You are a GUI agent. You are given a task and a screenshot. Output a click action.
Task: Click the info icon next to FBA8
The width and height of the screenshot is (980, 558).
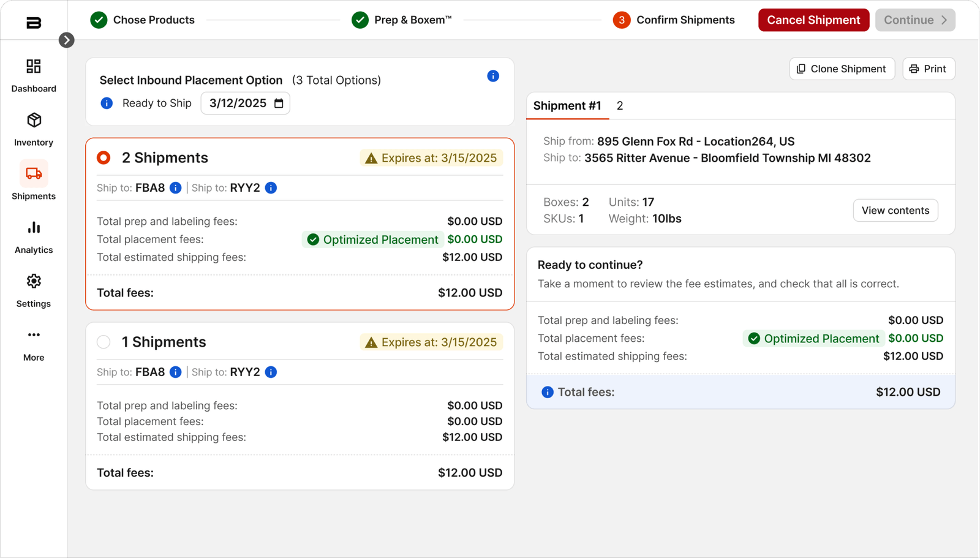(176, 188)
